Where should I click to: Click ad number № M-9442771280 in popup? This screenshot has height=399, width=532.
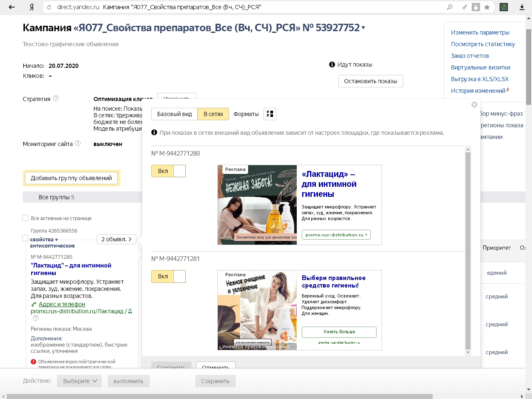tap(175, 154)
